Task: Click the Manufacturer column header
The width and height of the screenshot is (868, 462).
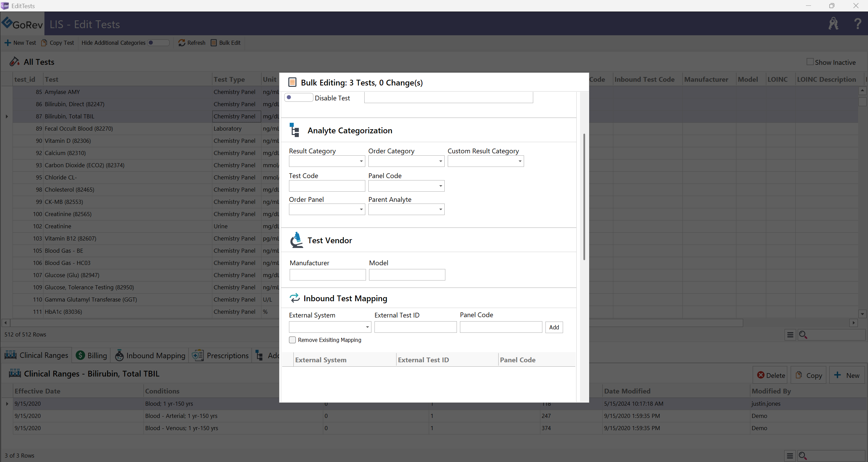Action: click(709, 79)
